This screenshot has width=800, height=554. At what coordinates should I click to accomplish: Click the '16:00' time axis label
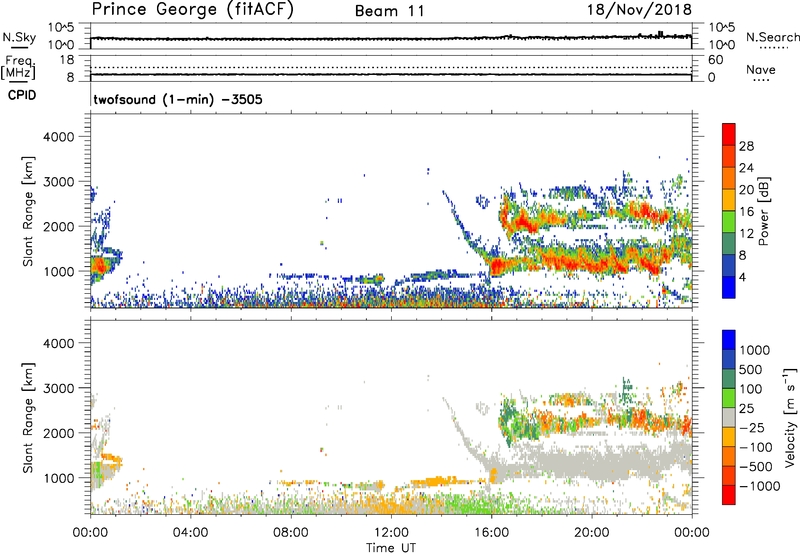(491, 533)
